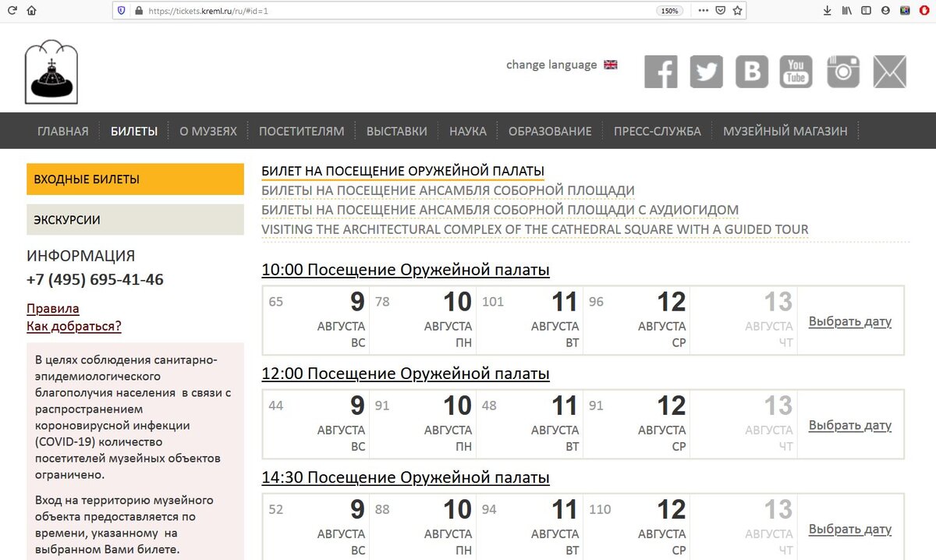The image size is (936, 560).
Task: Show site security padlock info
Action: (138, 11)
